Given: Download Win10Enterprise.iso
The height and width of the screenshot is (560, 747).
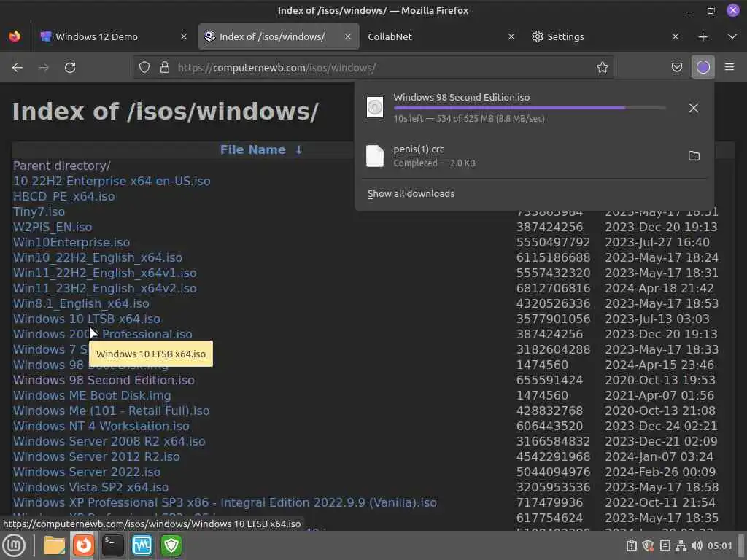Looking at the screenshot, I should [x=71, y=242].
